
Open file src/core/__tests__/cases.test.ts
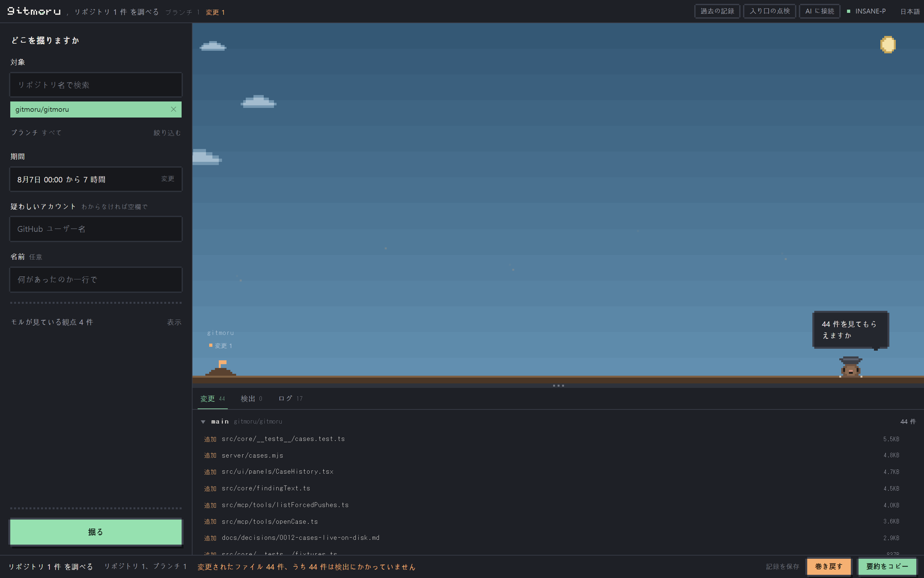[x=283, y=439]
